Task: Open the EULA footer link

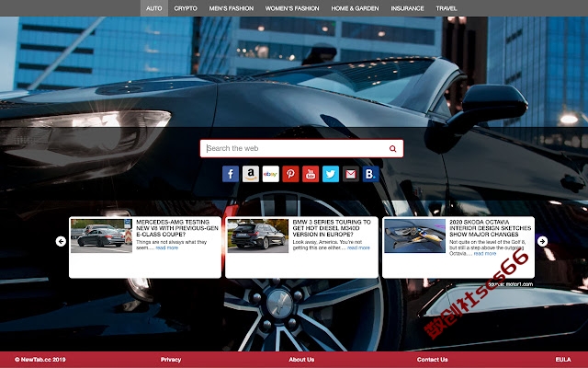Action: click(563, 360)
